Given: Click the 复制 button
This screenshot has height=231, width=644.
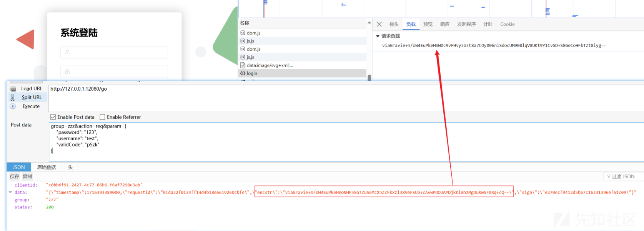Looking at the screenshot, I should [27, 176].
